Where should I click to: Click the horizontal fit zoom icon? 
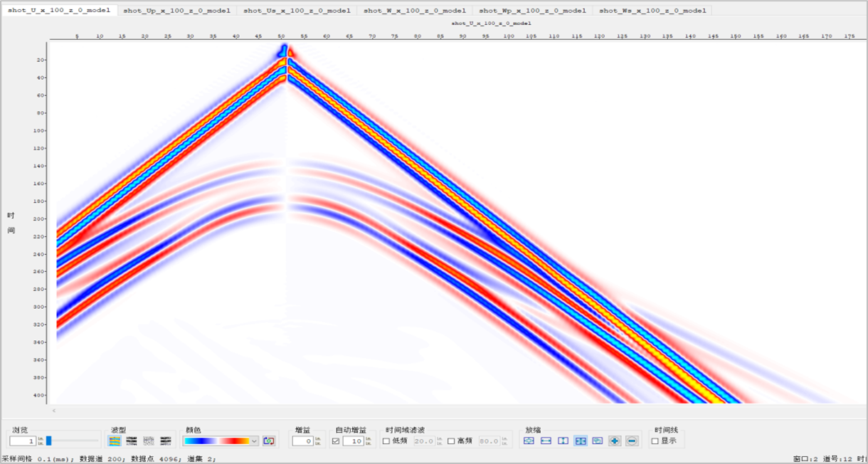[546, 441]
